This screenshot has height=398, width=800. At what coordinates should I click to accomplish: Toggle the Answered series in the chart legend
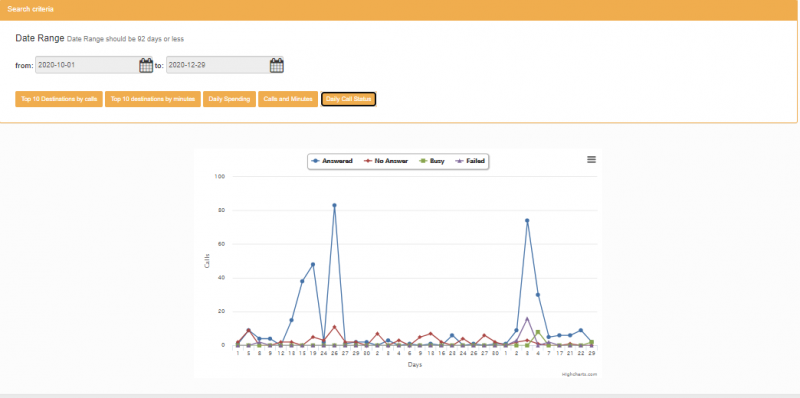(x=332, y=161)
